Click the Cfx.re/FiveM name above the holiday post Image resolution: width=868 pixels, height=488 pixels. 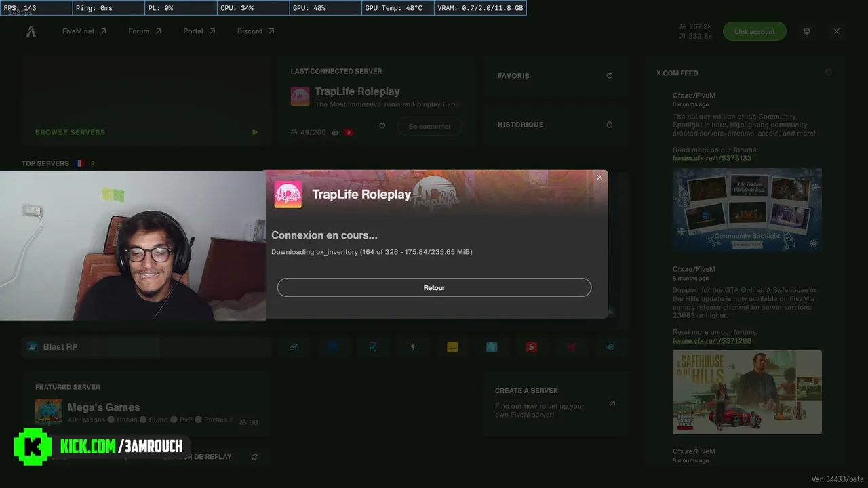point(694,96)
